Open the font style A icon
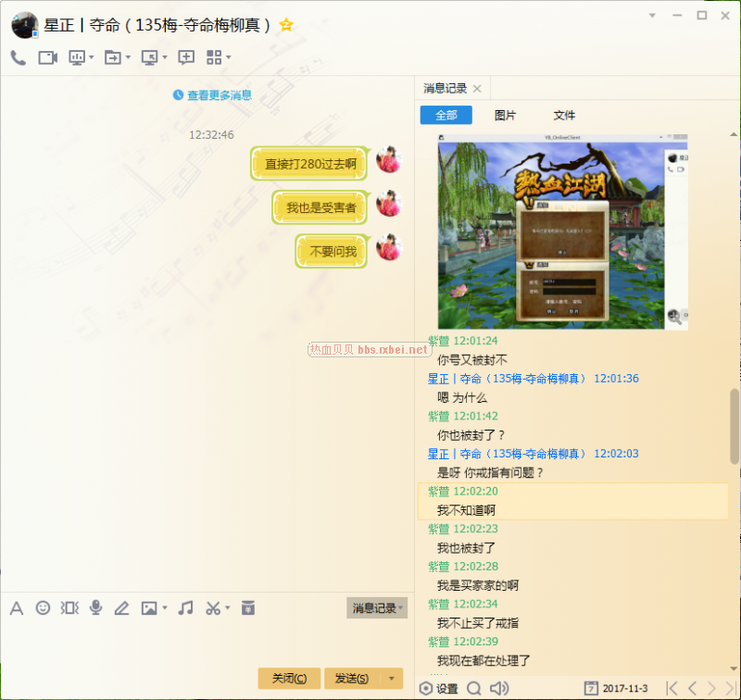This screenshot has height=700, width=741. tap(16, 608)
